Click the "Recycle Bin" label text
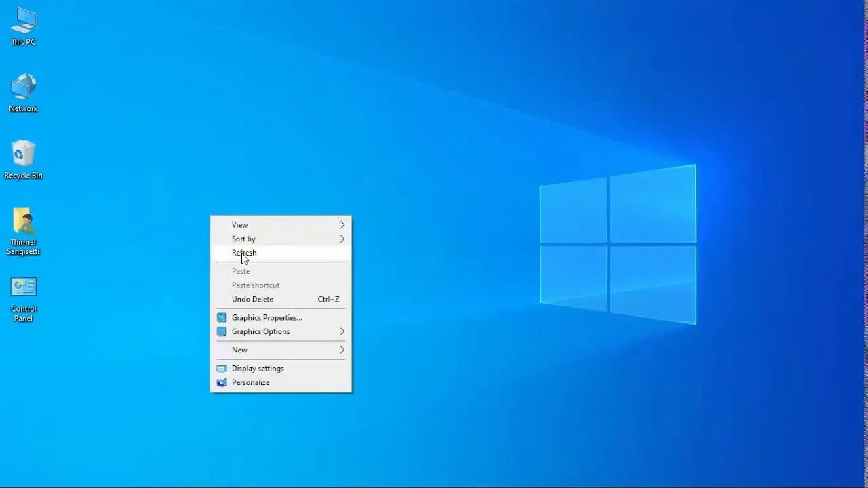The width and height of the screenshot is (868, 488). tap(23, 176)
